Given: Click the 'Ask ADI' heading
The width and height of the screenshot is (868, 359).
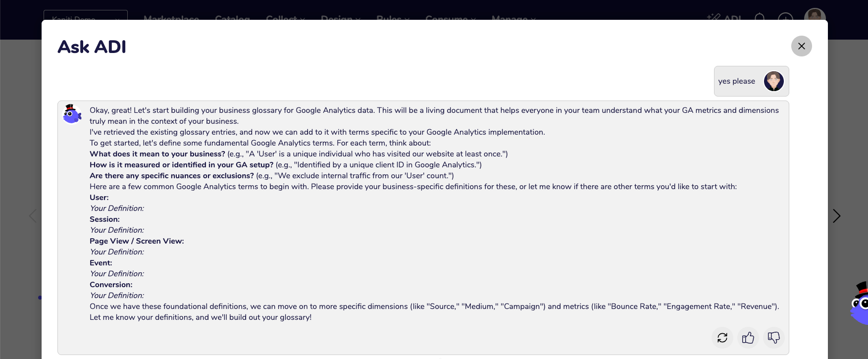Looking at the screenshot, I should (x=92, y=47).
